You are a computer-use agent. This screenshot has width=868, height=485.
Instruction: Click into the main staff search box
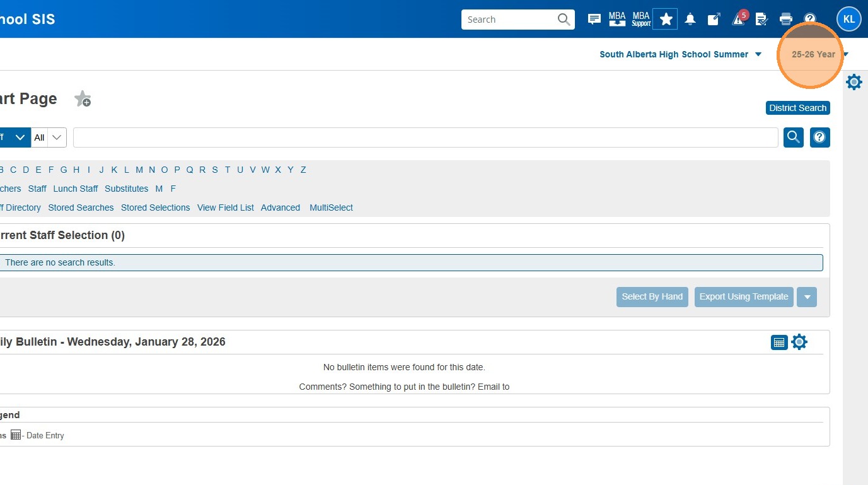pyautogui.click(x=425, y=137)
